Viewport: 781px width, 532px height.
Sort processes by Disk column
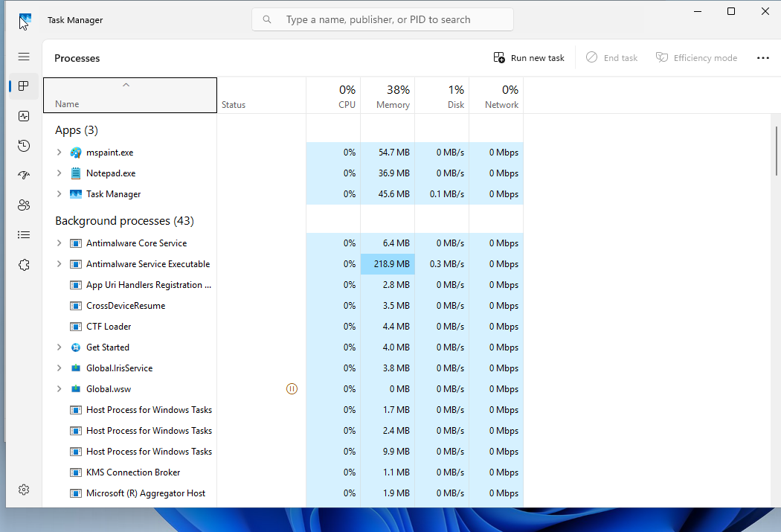pos(442,95)
